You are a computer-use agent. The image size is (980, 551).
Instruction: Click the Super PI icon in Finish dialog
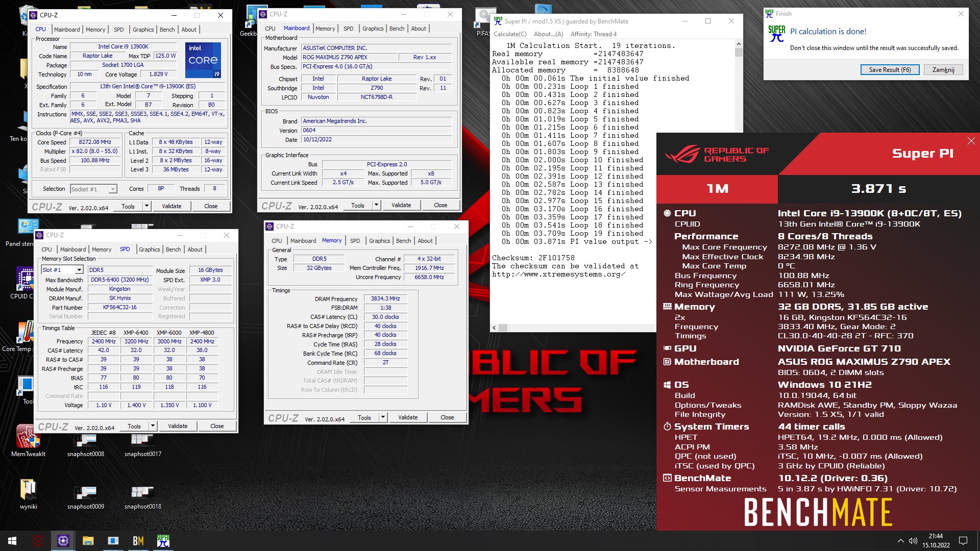click(776, 34)
